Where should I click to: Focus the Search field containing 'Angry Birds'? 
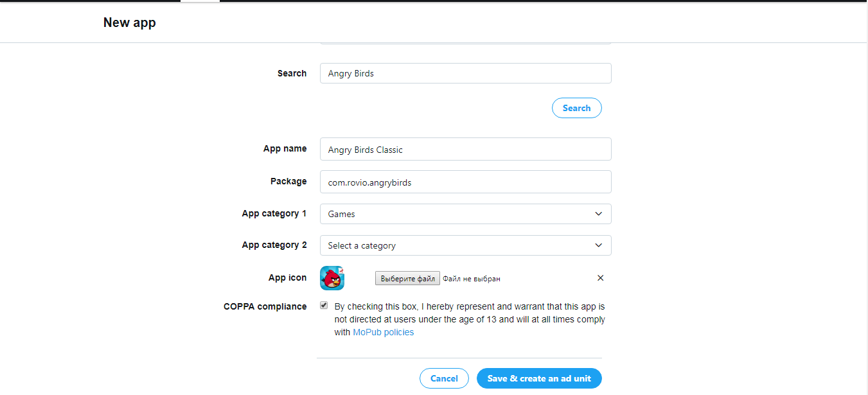pyautogui.click(x=465, y=73)
